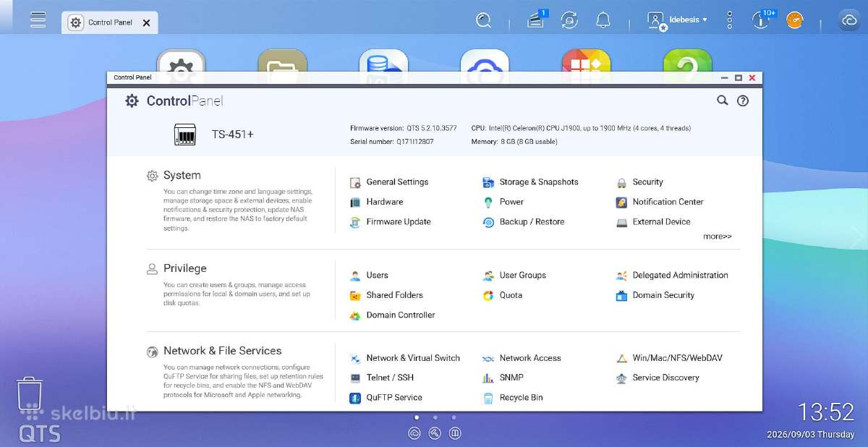
Task: Click the Network & Virtual Switch icon
Action: (x=355, y=358)
